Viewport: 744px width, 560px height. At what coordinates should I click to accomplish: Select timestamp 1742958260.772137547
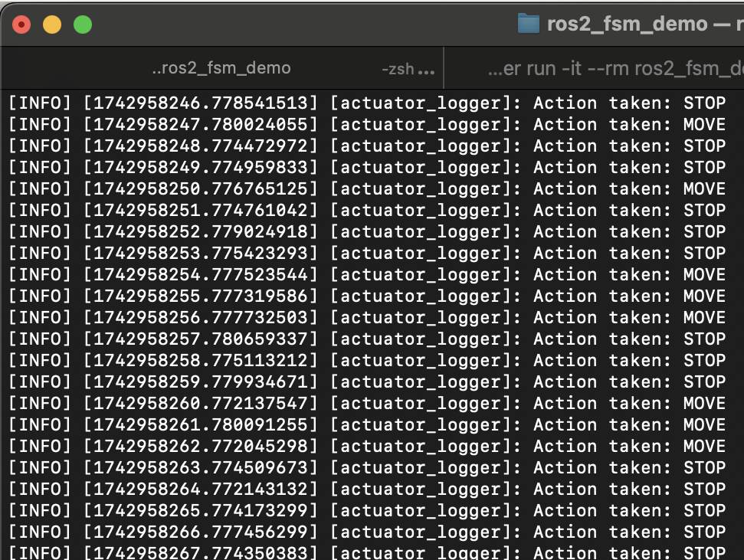click(201, 404)
